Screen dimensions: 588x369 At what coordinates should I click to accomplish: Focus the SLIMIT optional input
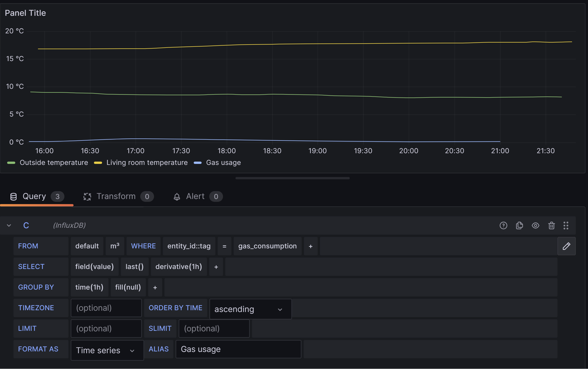(x=214, y=329)
